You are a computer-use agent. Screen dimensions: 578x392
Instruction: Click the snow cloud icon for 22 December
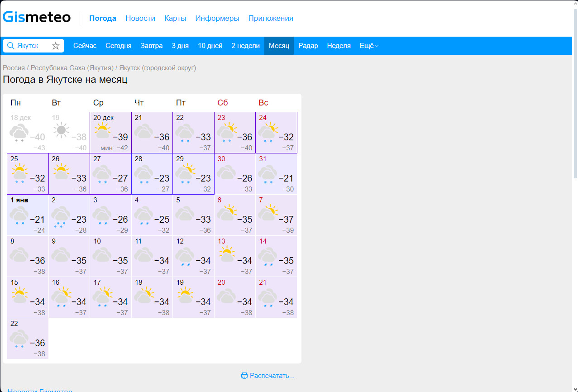point(185,133)
